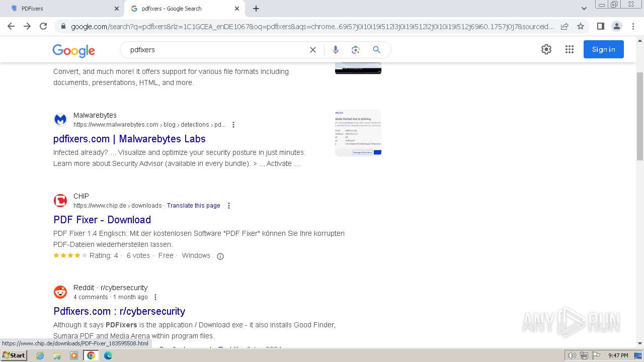
Task: Click Malwarebytes site name text
Action: pos(95,115)
